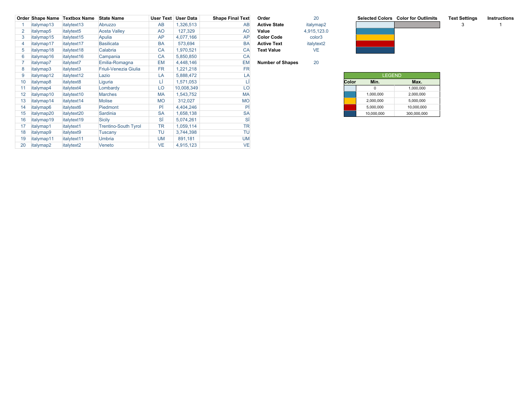This screenshot has height=411, width=532.
Task: Click the Number of Shapes label
Action: 278,62
